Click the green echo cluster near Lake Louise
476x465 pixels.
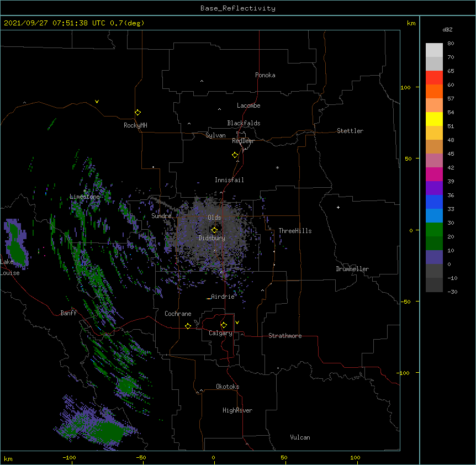[16, 244]
